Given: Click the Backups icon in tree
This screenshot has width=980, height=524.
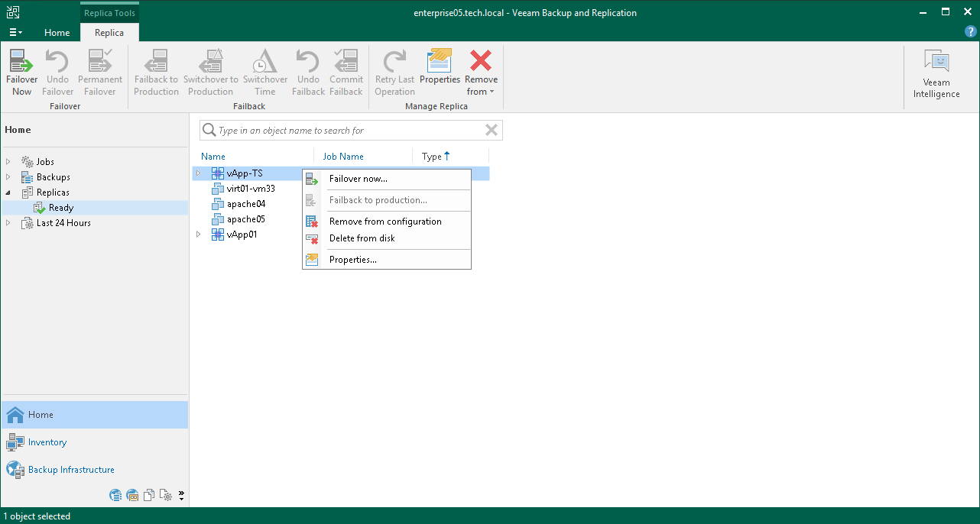Looking at the screenshot, I should point(27,177).
